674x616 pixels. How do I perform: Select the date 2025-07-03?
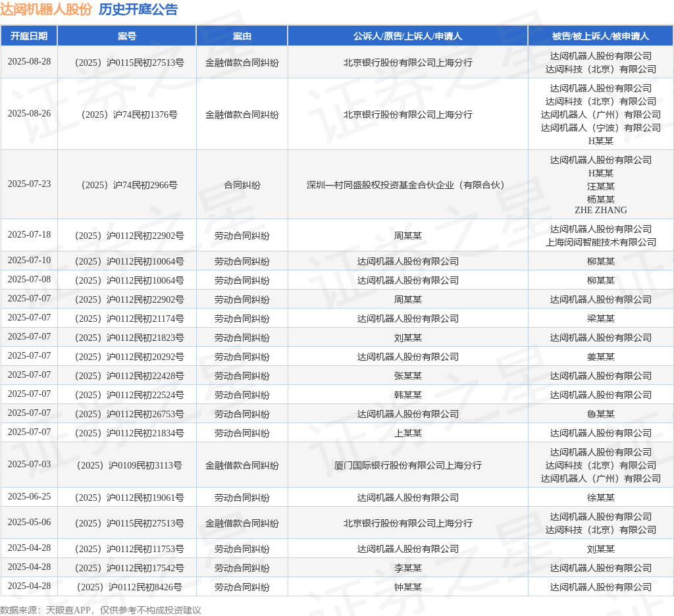pos(29,464)
